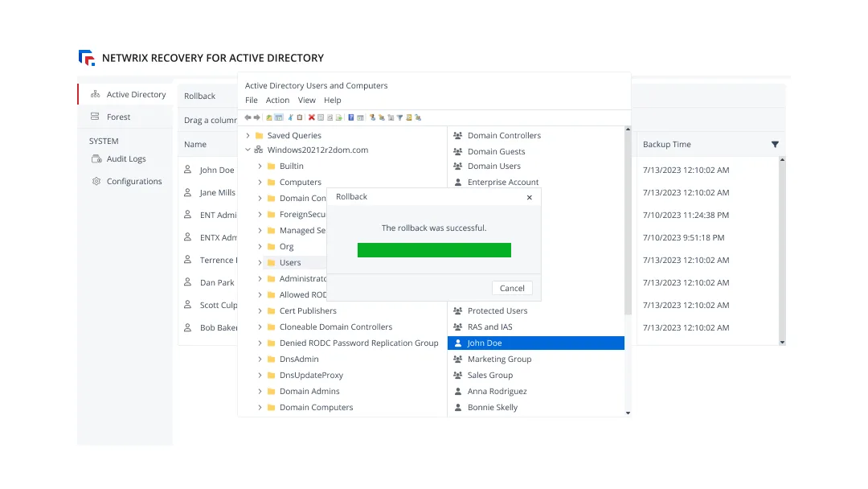868x489 pixels.
Task: Expand the Saved Queries node
Action: tap(248, 135)
